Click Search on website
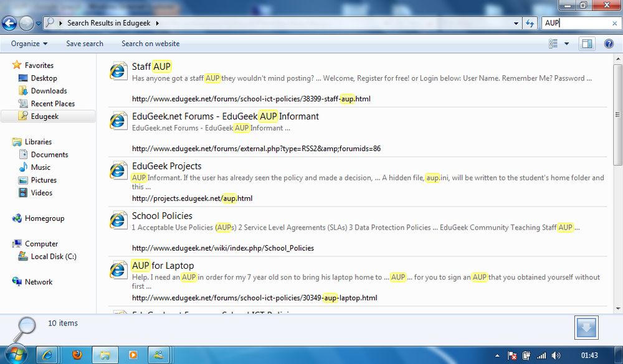Screen dimensions: 623x364 click(150, 44)
